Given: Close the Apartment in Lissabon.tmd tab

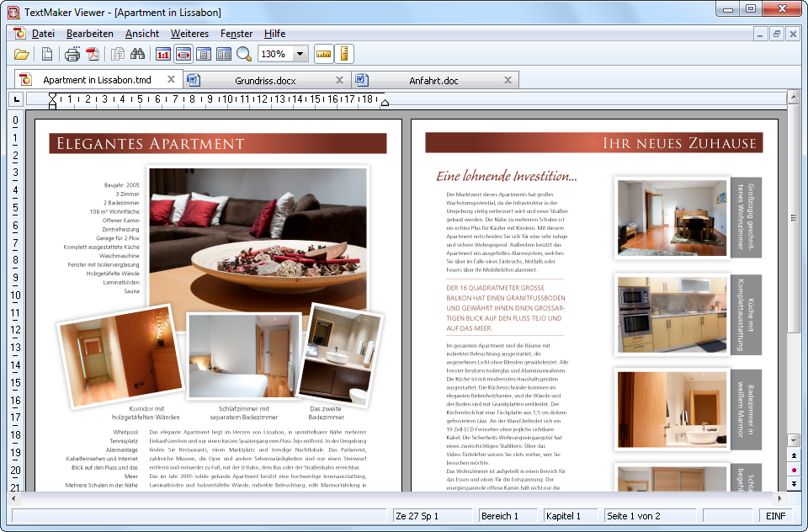Looking at the screenshot, I should point(172,79).
